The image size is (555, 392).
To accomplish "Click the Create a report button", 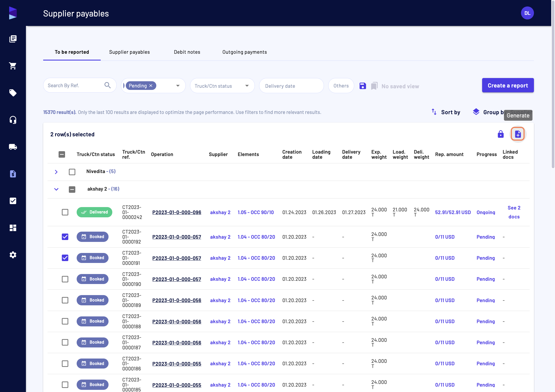I will (x=508, y=85).
